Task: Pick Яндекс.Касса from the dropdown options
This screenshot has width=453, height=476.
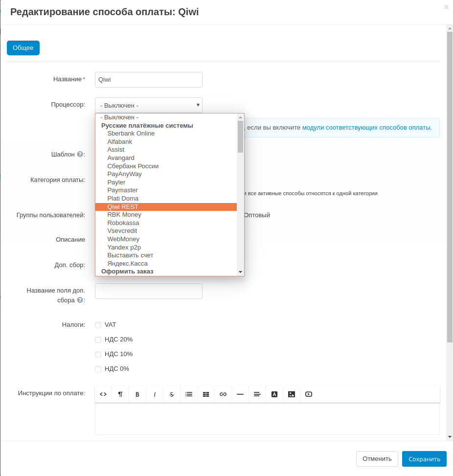Action: click(127, 264)
